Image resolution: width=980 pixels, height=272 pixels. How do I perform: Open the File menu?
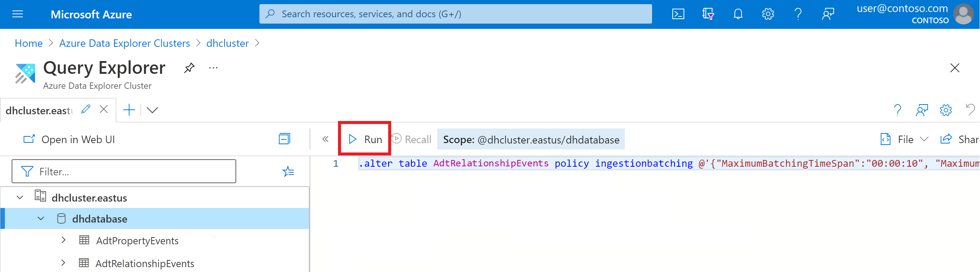[x=904, y=139]
